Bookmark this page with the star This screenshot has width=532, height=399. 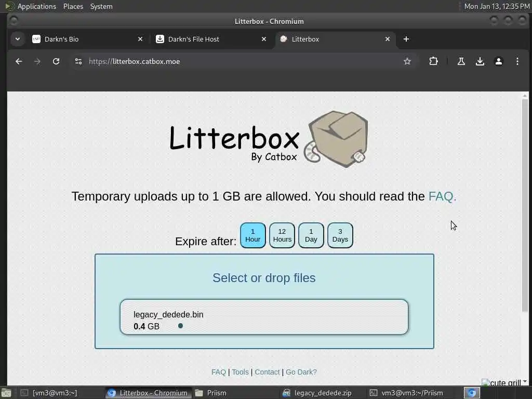(x=407, y=61)
